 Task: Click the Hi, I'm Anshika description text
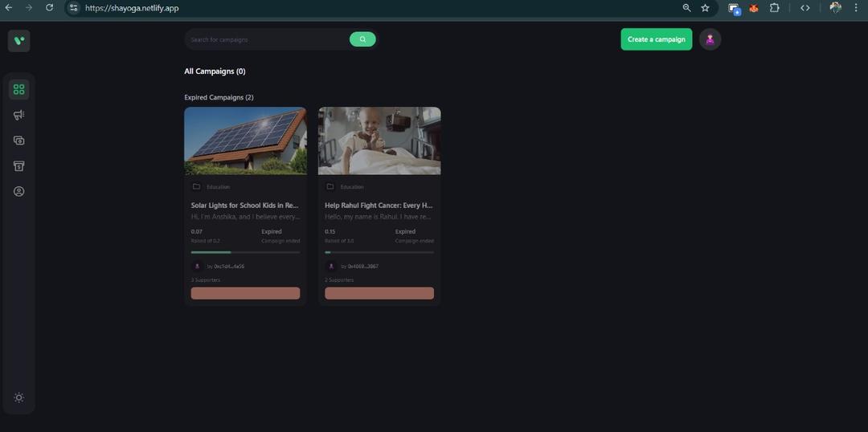[245, 217]
